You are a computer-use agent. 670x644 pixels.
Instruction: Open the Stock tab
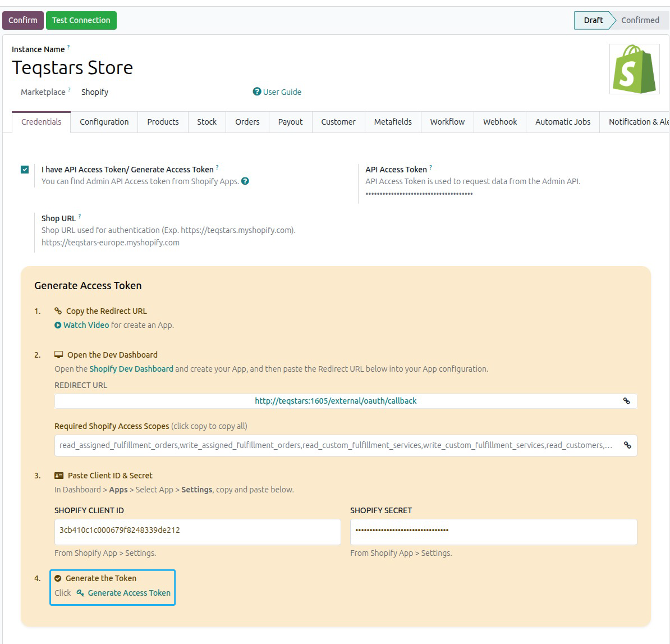(207, 122)
